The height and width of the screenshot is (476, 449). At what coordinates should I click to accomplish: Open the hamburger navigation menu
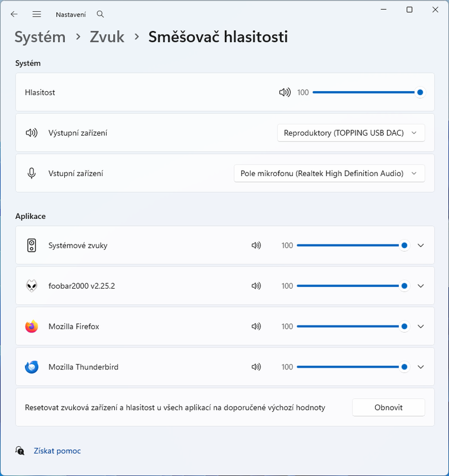coord(37,14)
